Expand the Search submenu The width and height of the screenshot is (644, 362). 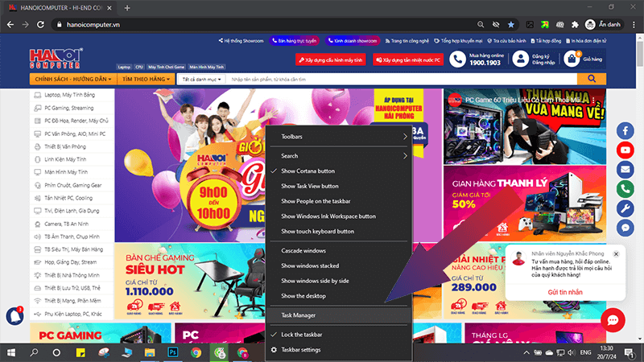click(x=340, y=156)
